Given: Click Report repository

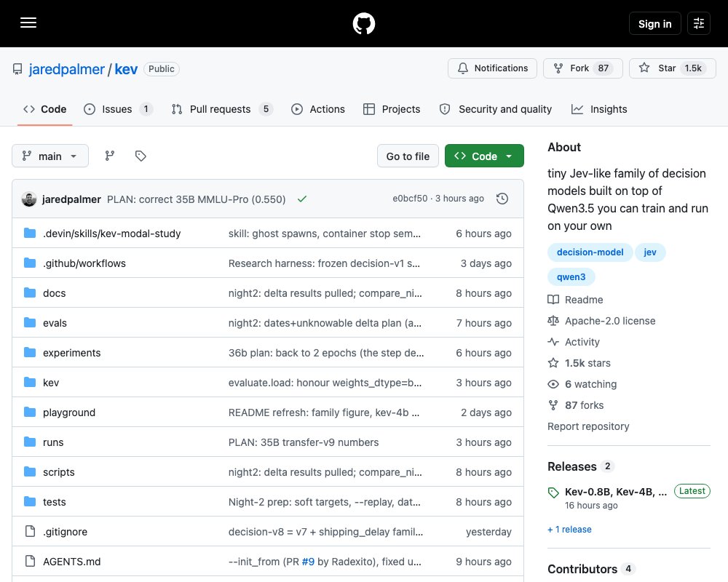Looking at the screenshot, I should 587,426.
